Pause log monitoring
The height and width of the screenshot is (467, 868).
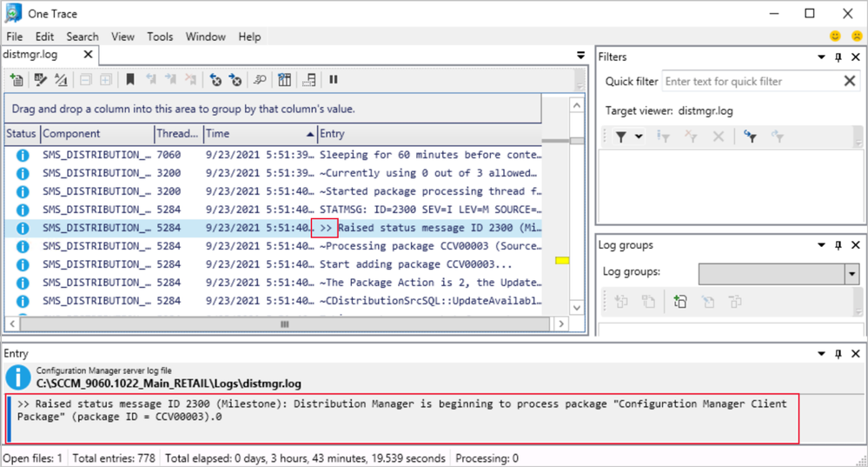click(334, 80)
